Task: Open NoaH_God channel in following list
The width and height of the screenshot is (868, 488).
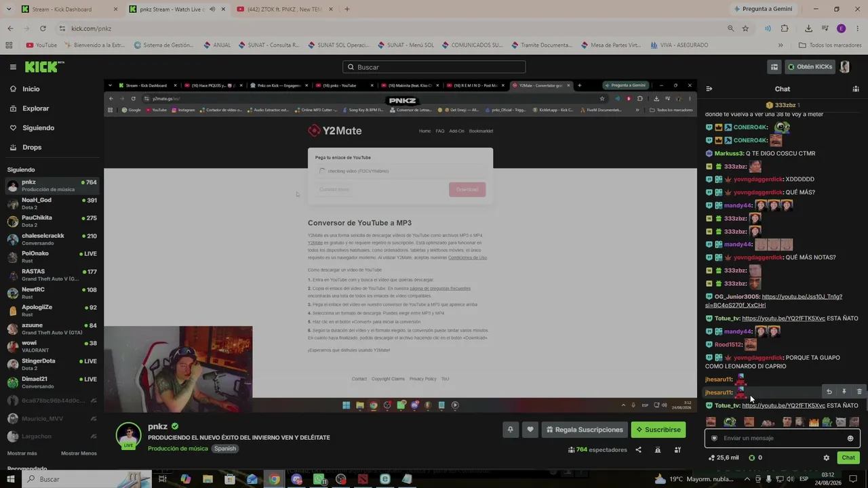Action: tap(52, 203)
